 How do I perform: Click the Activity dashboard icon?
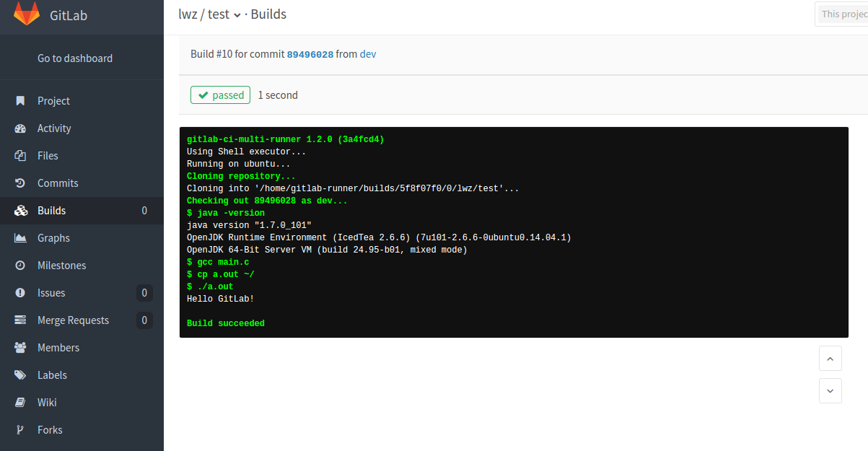click(21, 128)
